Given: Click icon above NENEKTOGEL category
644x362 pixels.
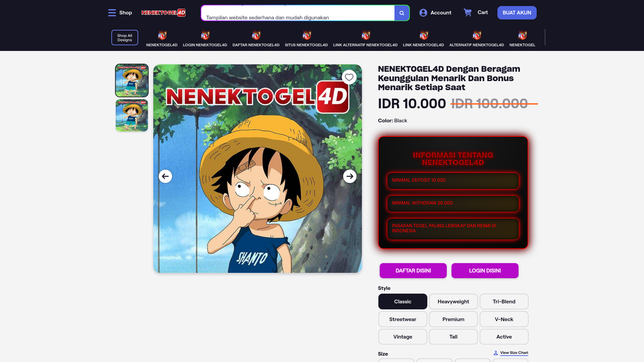Looking at the screenshot, I should click(522, 35).
